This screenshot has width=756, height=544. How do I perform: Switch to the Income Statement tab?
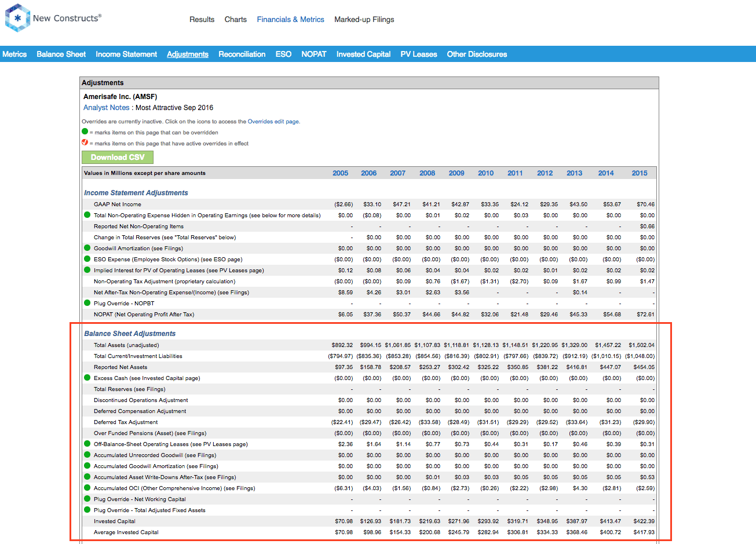point(126,54)
